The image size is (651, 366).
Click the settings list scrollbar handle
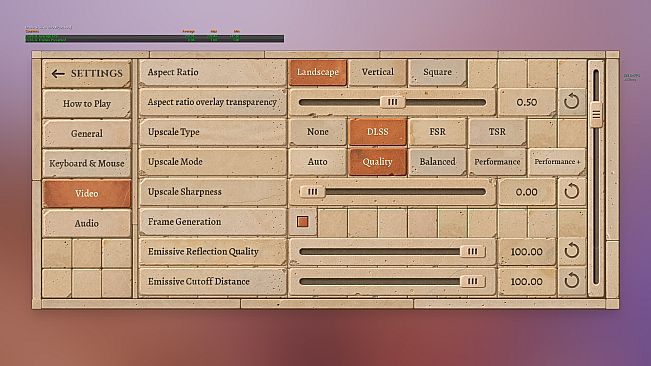click(596, 114)
